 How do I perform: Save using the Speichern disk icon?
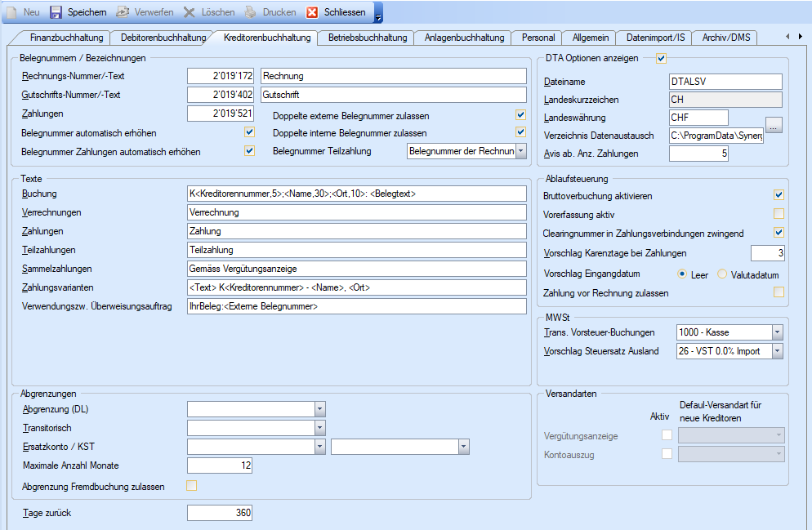(56, 12)
